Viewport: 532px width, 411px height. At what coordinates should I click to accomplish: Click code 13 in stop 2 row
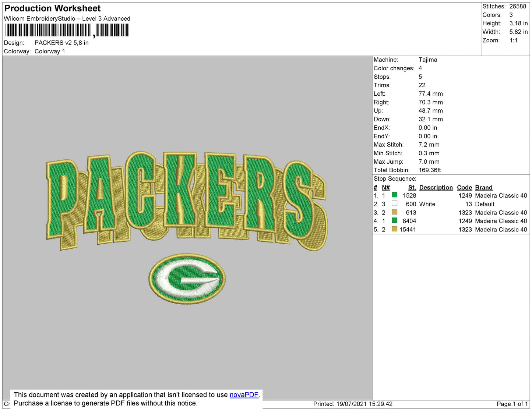click(468, 204)
